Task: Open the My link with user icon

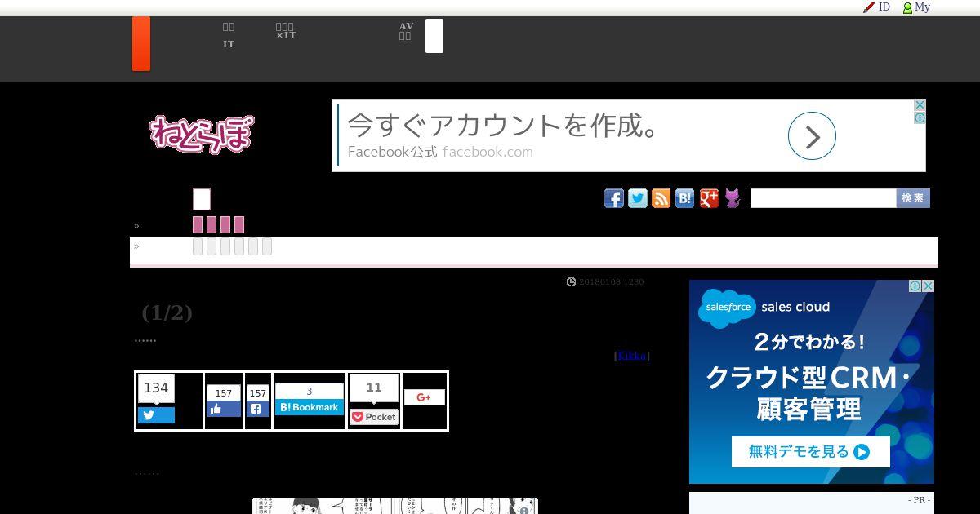Action: click(916, 7)
